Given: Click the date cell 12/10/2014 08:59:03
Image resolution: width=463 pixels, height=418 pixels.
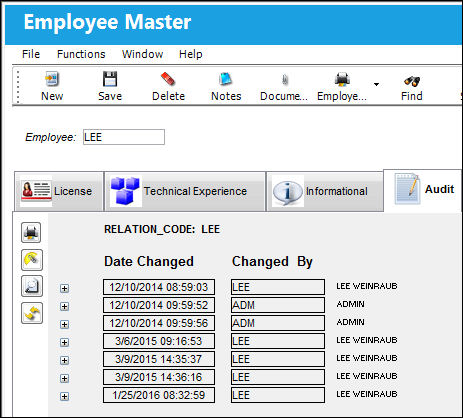Looking at the screenshot, I should (159, 287).
